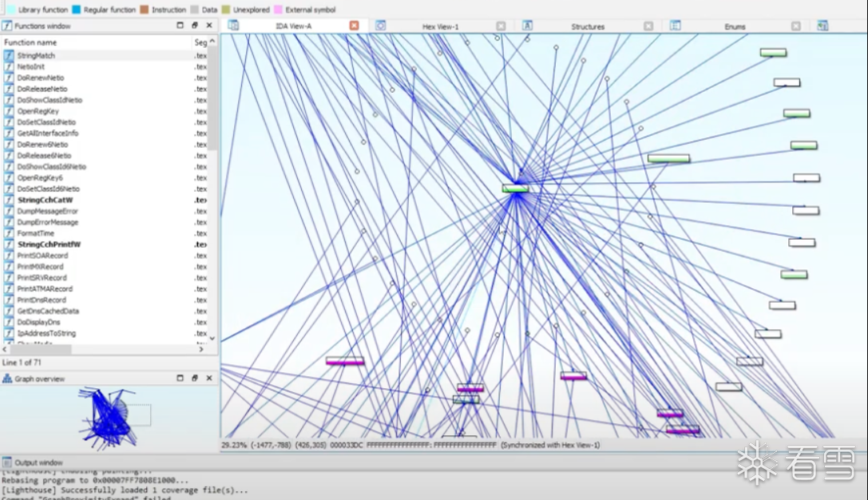Screen dimensions: 868x500
Task: Click the Functions window title icon
Action: coord(7,26)
